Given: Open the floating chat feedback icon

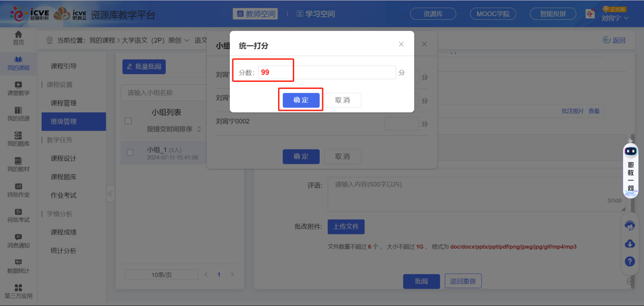Looking at the screenshot, I should (x=629, y=225).
